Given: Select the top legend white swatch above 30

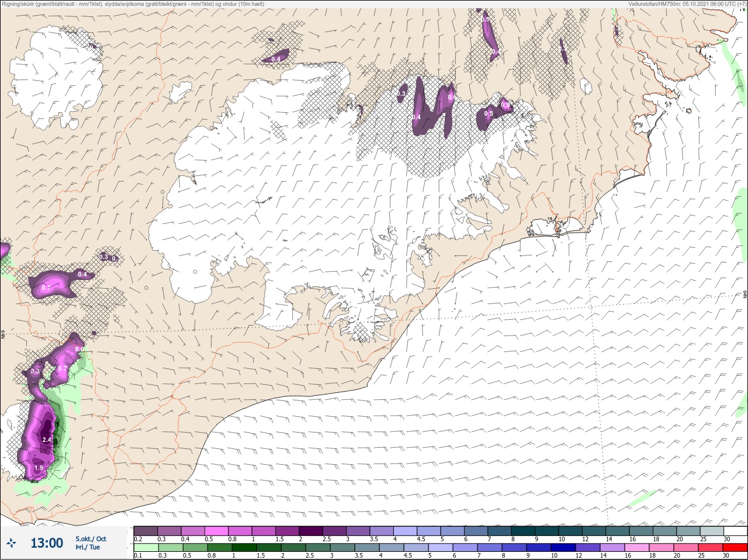Looking at the screenshot, I should coord(735,531).
